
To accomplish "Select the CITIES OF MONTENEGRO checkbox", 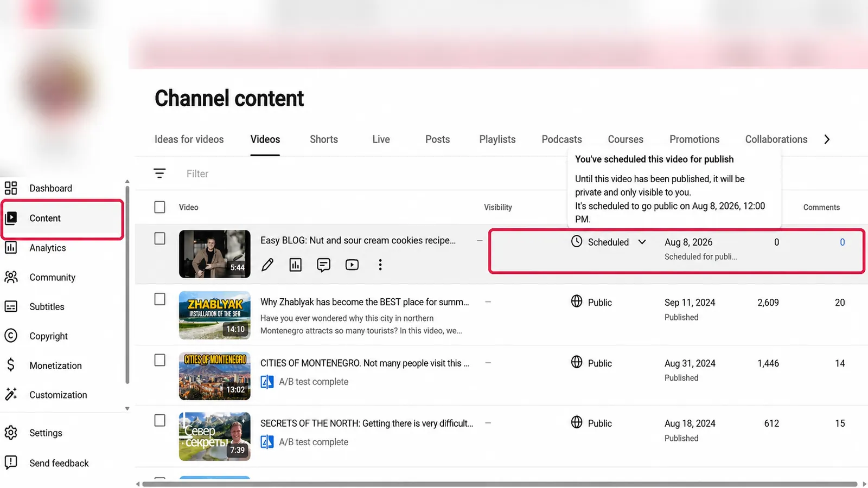I will (159, 360).
